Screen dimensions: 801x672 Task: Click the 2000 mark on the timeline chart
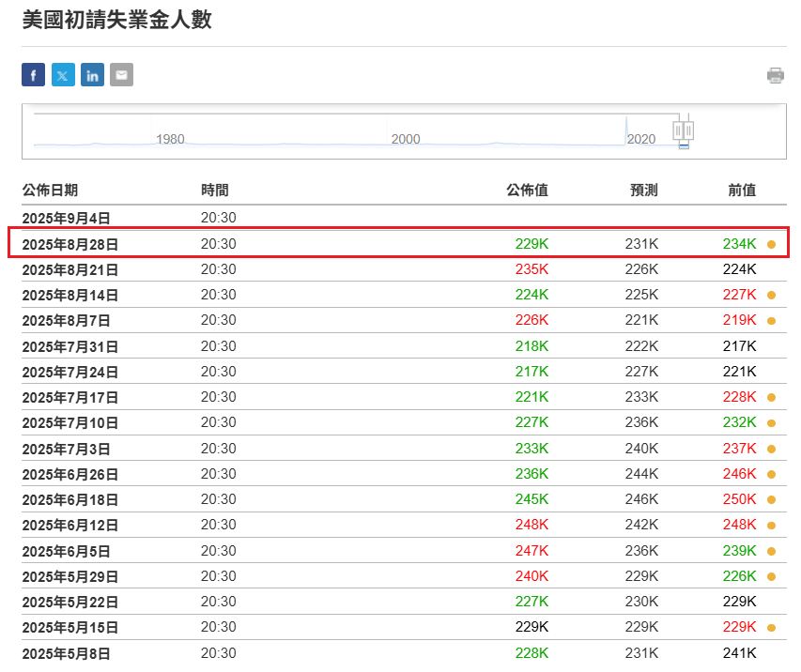[406, 139]
